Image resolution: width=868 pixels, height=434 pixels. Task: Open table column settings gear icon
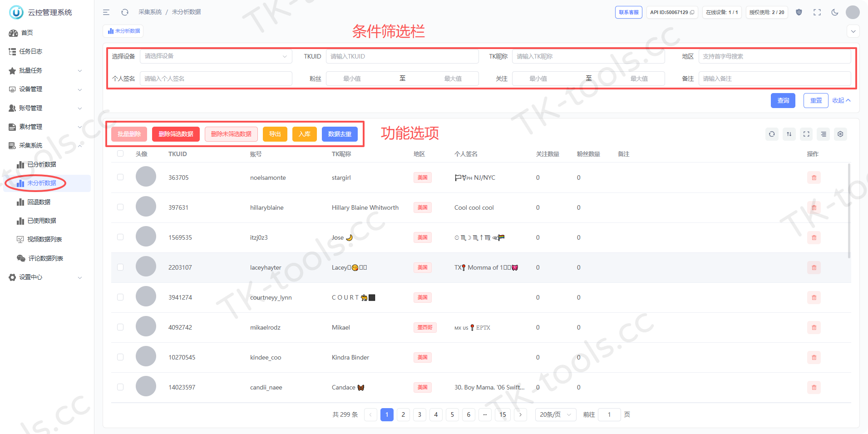[x=840, y=134]
